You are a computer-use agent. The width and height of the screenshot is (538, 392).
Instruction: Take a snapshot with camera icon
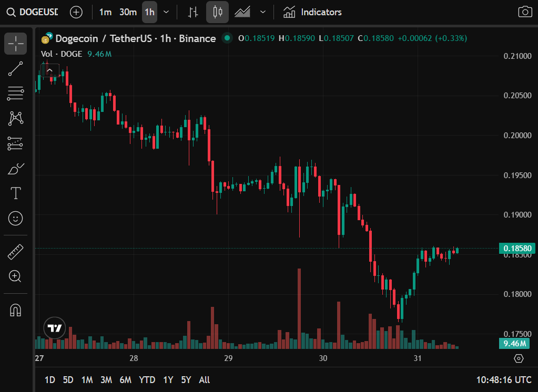click(x=524, y=12)
